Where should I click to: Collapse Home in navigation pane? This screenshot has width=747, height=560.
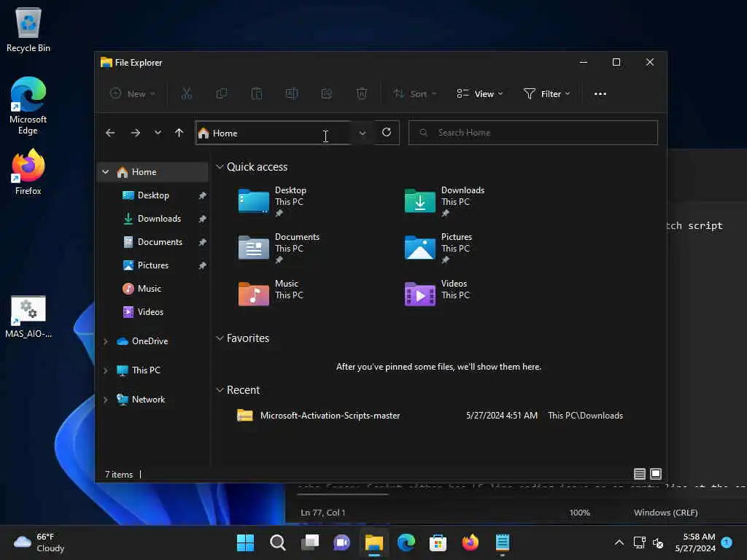tap(106, 172)
